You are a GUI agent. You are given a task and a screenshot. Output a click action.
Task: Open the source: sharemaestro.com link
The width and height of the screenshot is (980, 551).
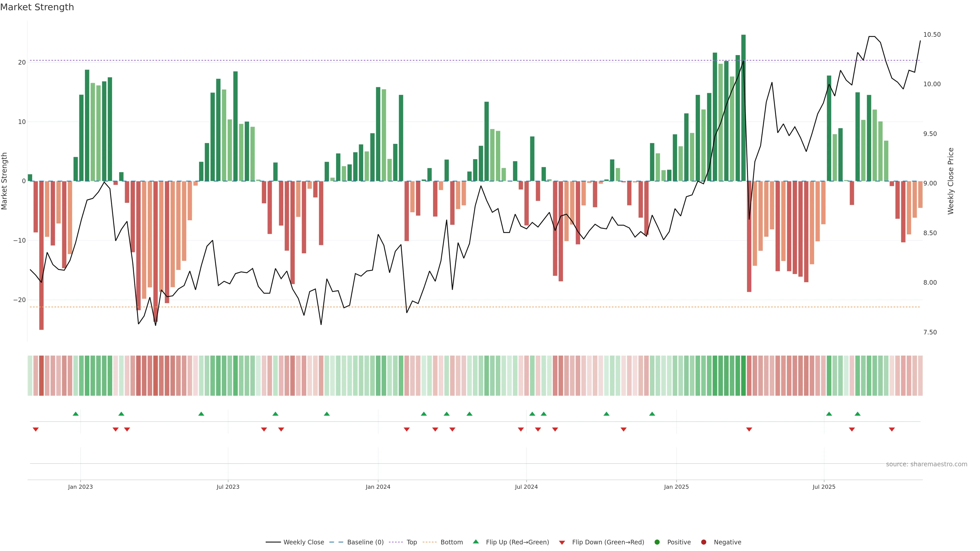[926, 464]
